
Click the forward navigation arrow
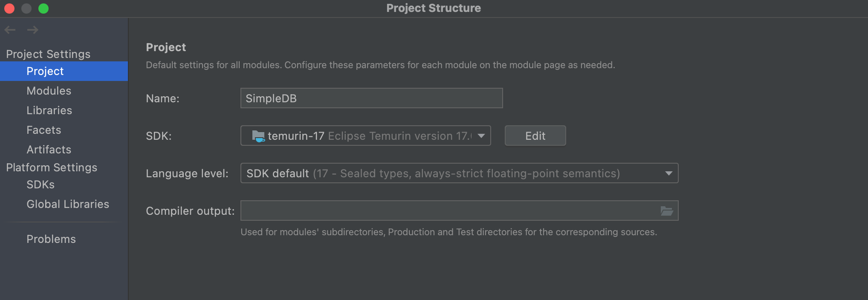[x=32, y=29]
